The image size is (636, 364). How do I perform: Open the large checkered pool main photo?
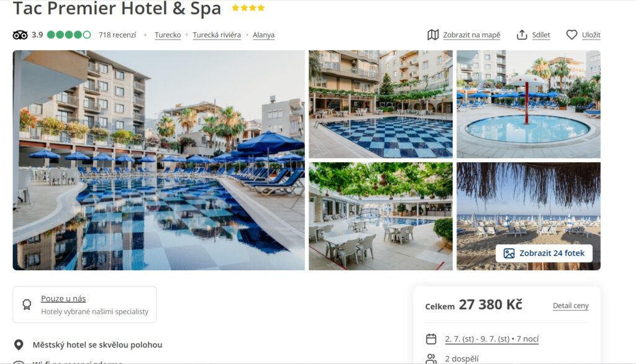158,160
